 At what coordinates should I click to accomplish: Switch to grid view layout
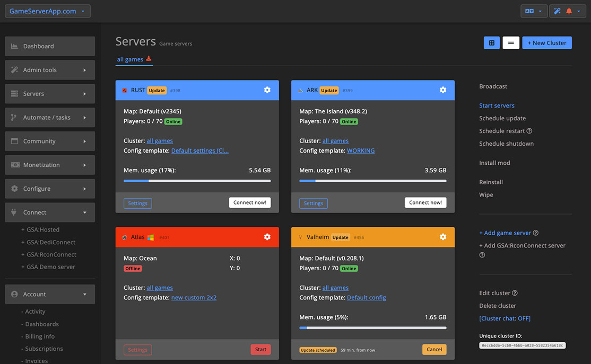pyautogui.click(x=491, y=43)
